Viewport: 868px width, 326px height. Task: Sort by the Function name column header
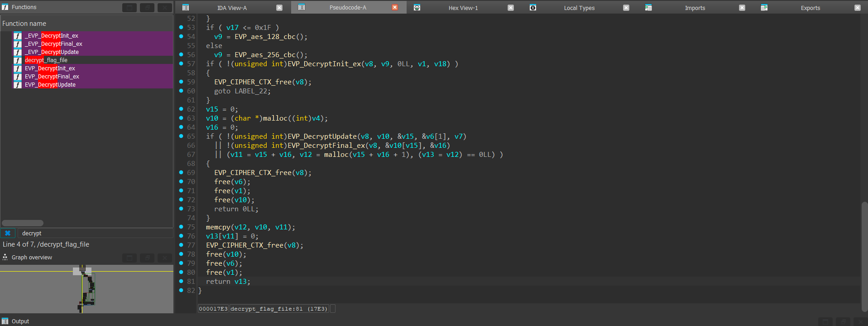point(24,24)
